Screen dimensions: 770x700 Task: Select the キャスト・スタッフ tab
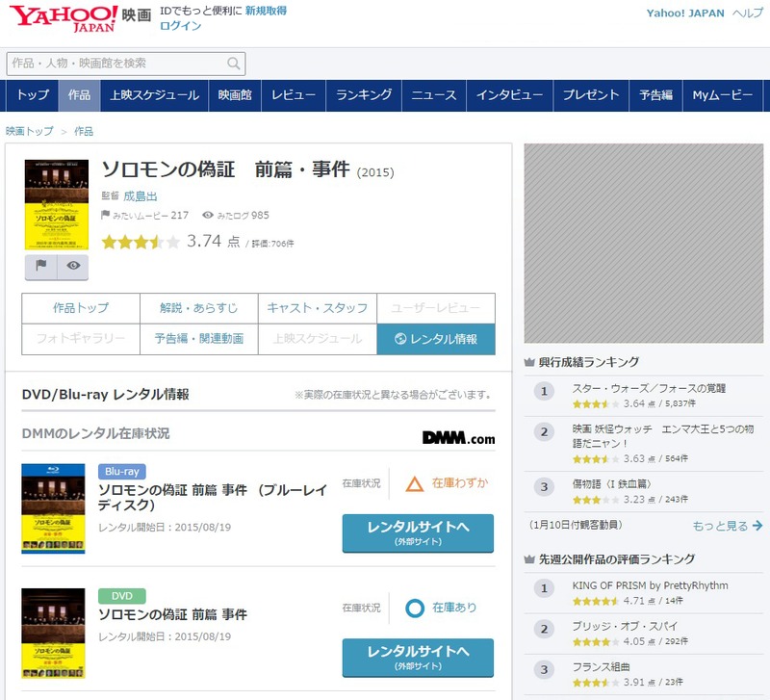318,308
